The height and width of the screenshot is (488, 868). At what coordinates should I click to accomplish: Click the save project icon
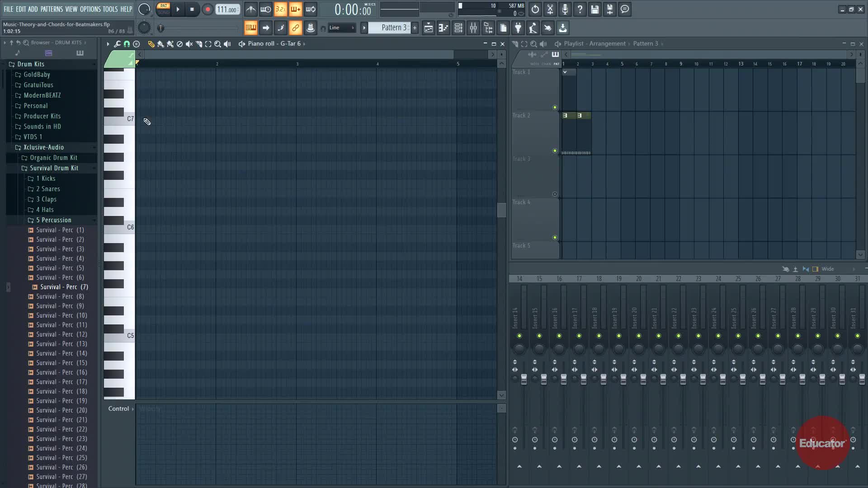pyautogui.click(x=595, y=9)
